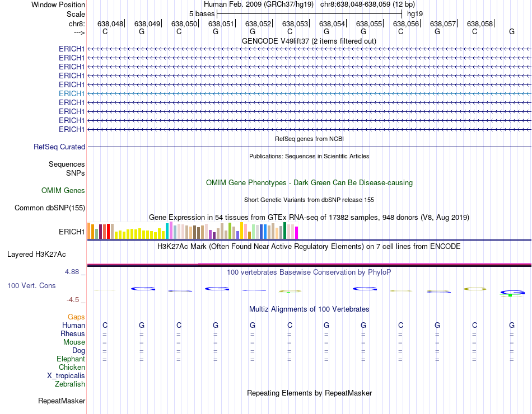Click the light-blue highlighted ERICH1 transcript label
532x414 pixels.
tap(72, 93)
